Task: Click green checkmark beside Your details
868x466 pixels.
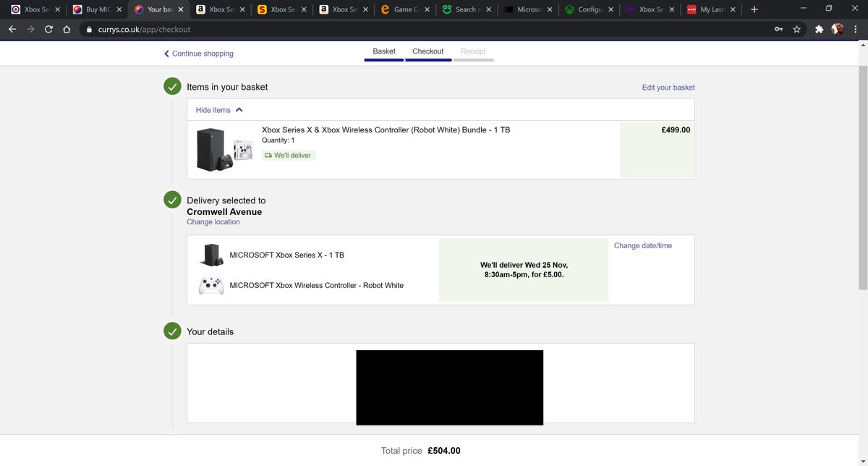Action: (172, 331)
